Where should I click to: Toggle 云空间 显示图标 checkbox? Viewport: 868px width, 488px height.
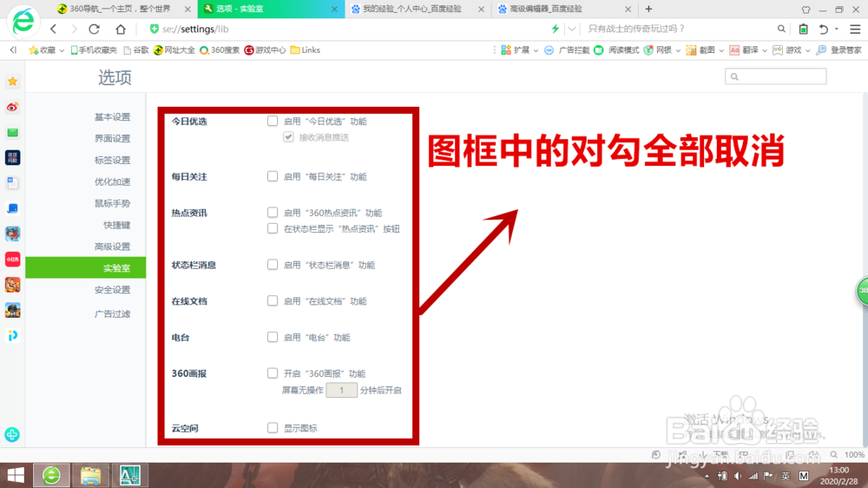pyautogui.click(x=273, y=427)
